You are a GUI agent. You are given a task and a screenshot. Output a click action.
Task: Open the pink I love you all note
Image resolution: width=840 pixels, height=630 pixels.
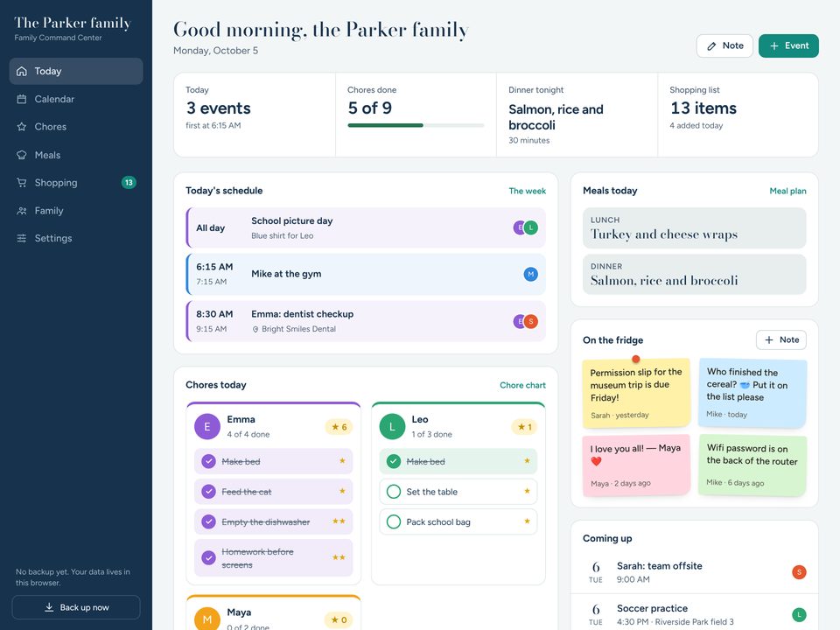coord(636,466)
